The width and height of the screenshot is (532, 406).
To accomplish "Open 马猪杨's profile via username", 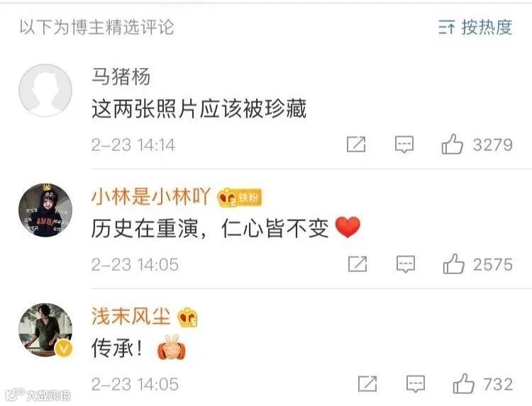I will [x=121, y=77].
